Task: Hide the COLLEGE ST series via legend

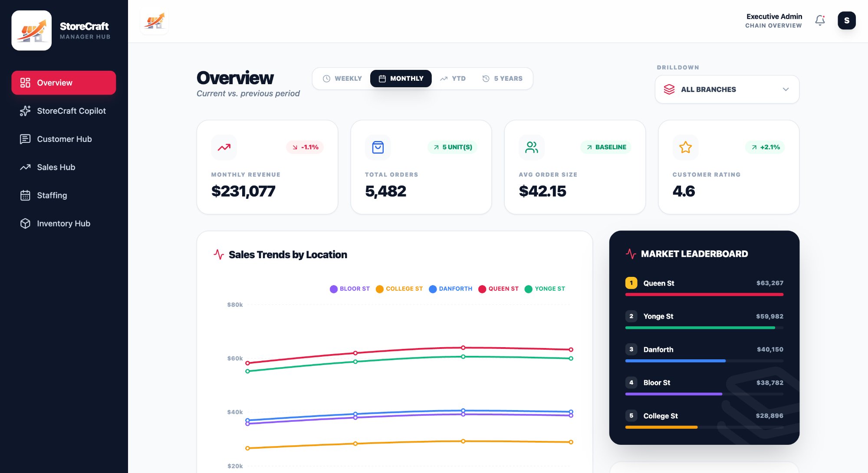Action: 399,289
